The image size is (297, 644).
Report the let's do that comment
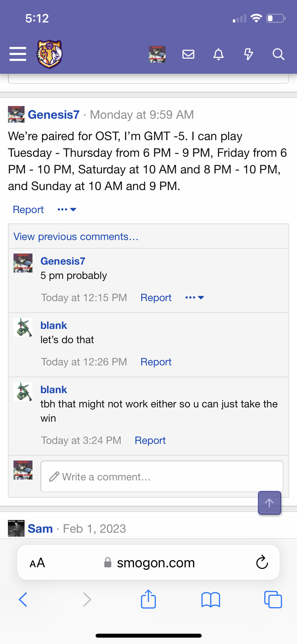[156, 362]
